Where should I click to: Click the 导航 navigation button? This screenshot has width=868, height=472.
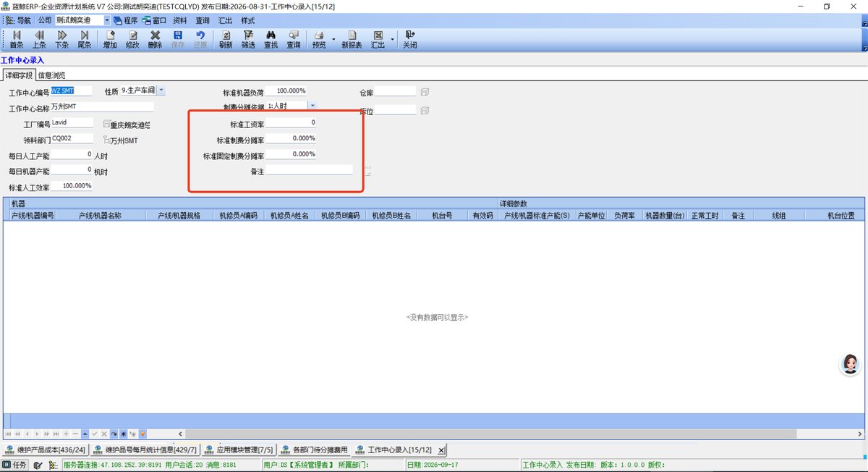(x=20, y=20)
